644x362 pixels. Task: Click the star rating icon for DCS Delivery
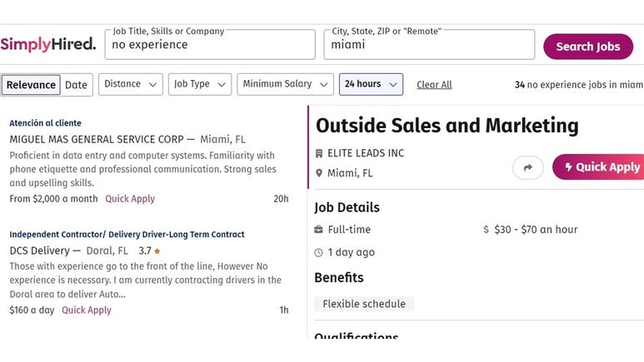pos(157,250)
